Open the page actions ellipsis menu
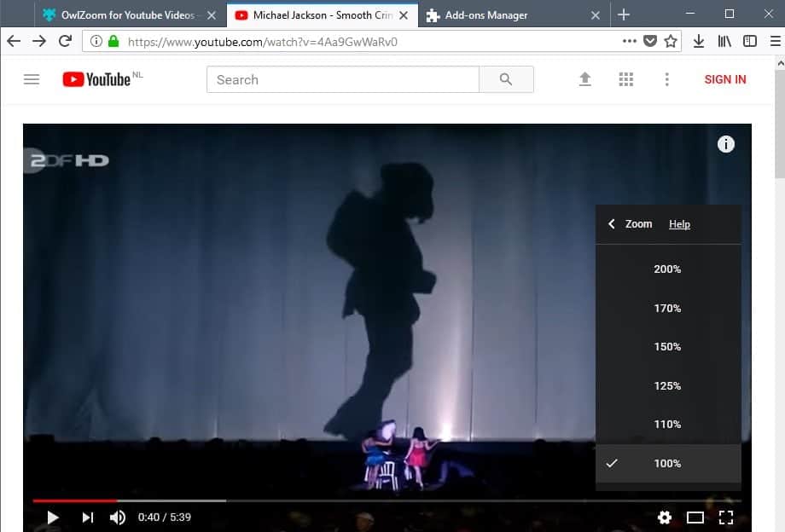The height and width of the screenshot is (532, 785). click(x=629, y=40)
